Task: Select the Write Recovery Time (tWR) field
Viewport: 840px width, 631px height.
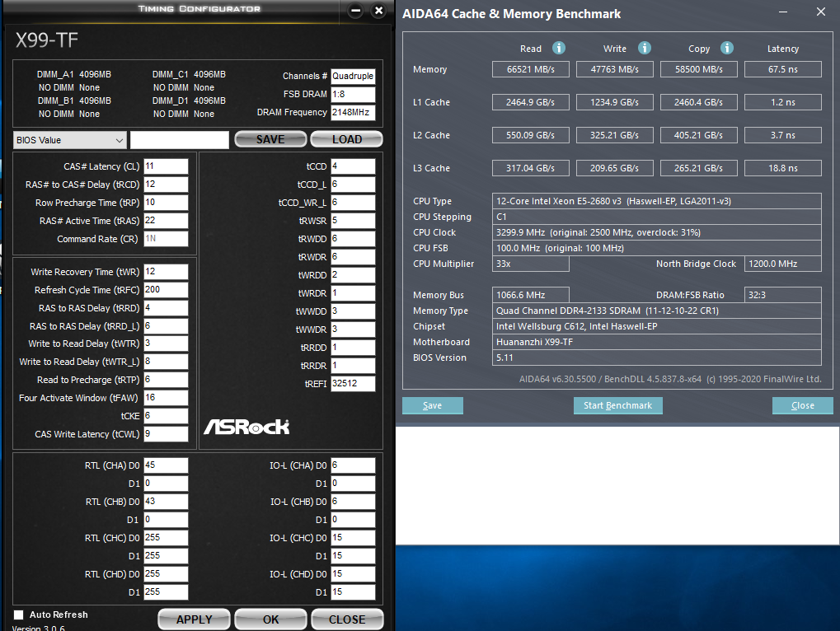Action: click(x=166, y=271)
